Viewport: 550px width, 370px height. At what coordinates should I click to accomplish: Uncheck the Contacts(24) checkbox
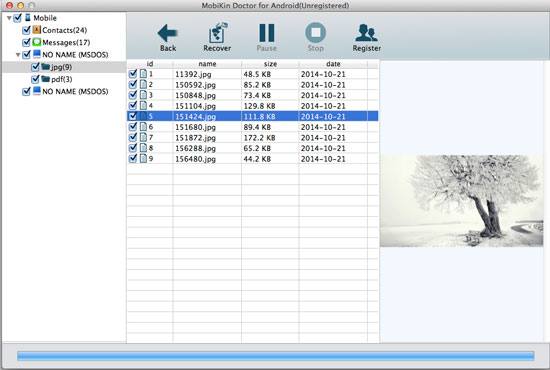tap(26, 30)
